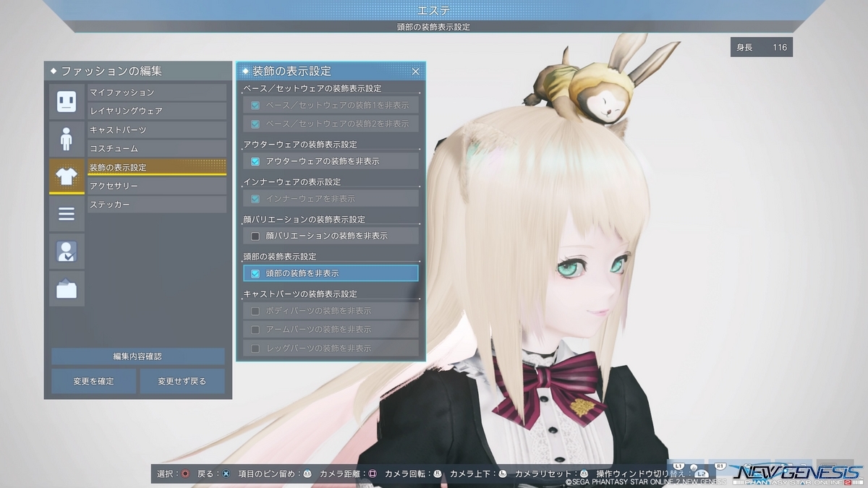Click 変更せず戻る button
Image resolution: width=868 pixels, height=488 pixels.
coord(182,381)
